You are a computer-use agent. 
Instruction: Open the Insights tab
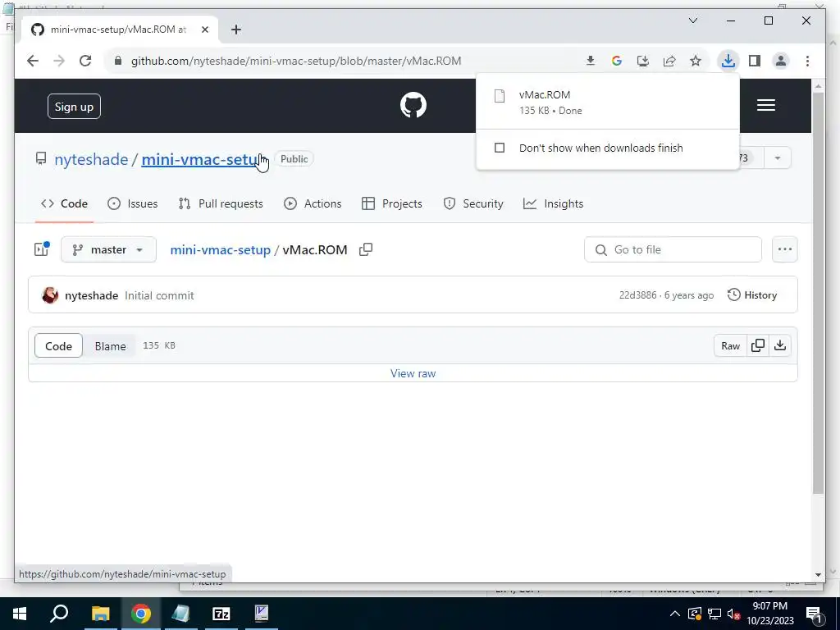(x=554, y=203)
